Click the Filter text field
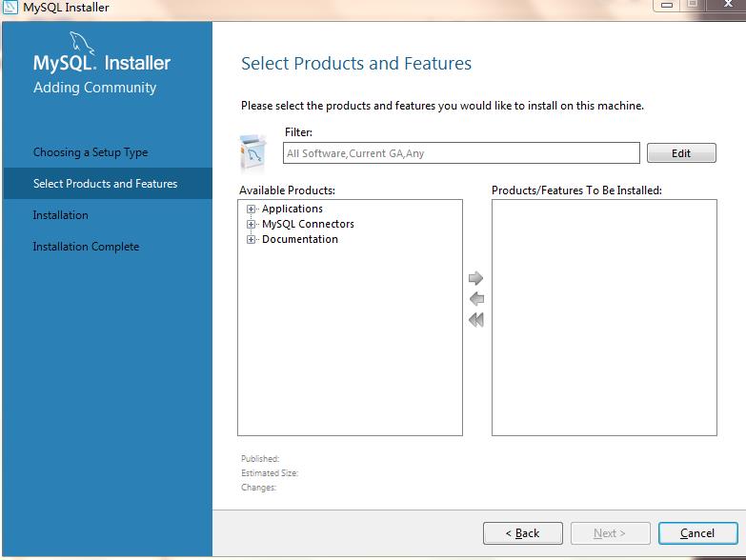 [461, 153]
